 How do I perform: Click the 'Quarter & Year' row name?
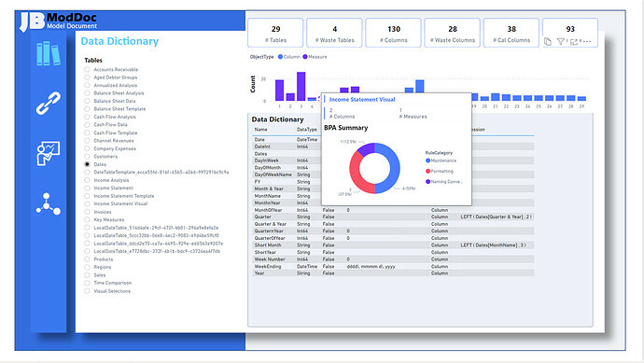271,224
